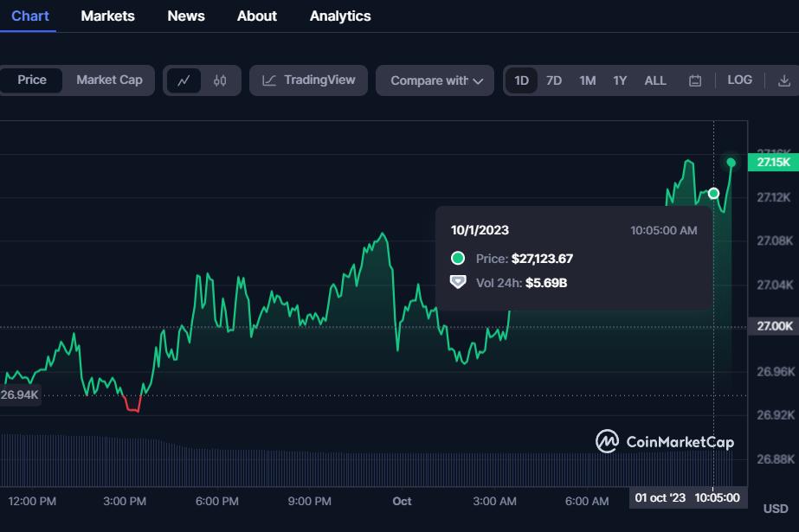Download chart data icon

pos(784,80)
